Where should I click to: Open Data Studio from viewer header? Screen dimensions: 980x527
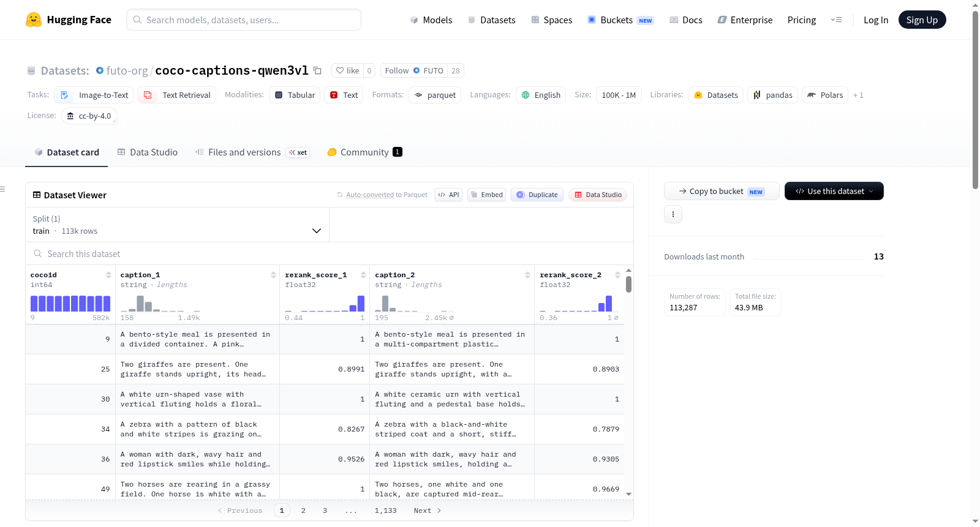tap(598, 195)
